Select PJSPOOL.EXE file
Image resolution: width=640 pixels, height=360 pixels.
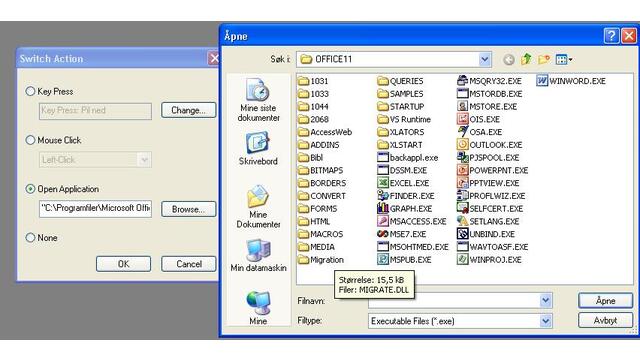click(x=488, y=158)
